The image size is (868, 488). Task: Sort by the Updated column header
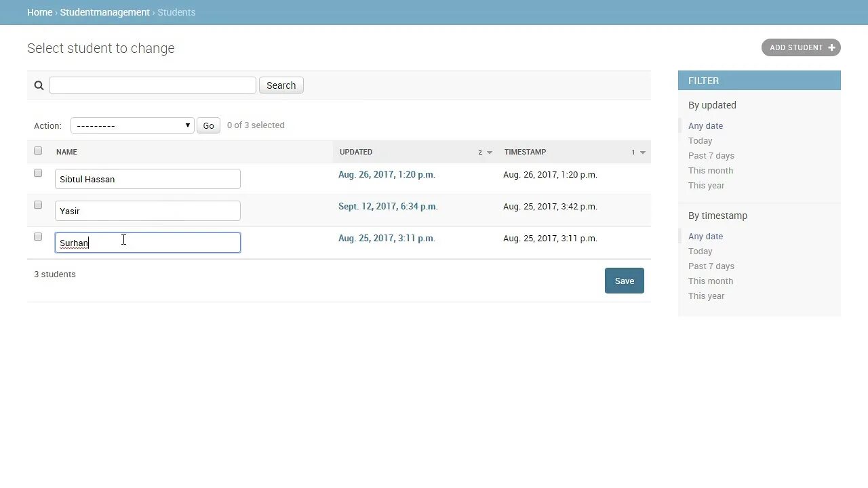coord(356,152)
